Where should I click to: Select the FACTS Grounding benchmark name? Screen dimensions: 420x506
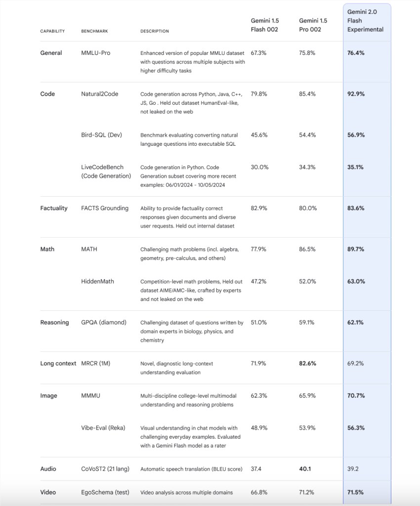pyautogui.click(x=105, y=208)
